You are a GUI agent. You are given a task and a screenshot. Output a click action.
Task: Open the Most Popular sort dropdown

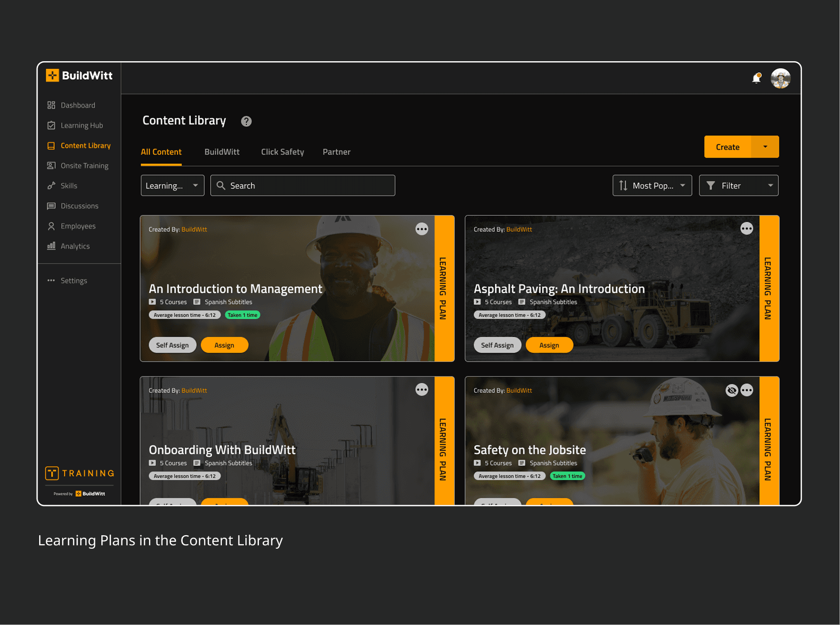click(652, 186)
